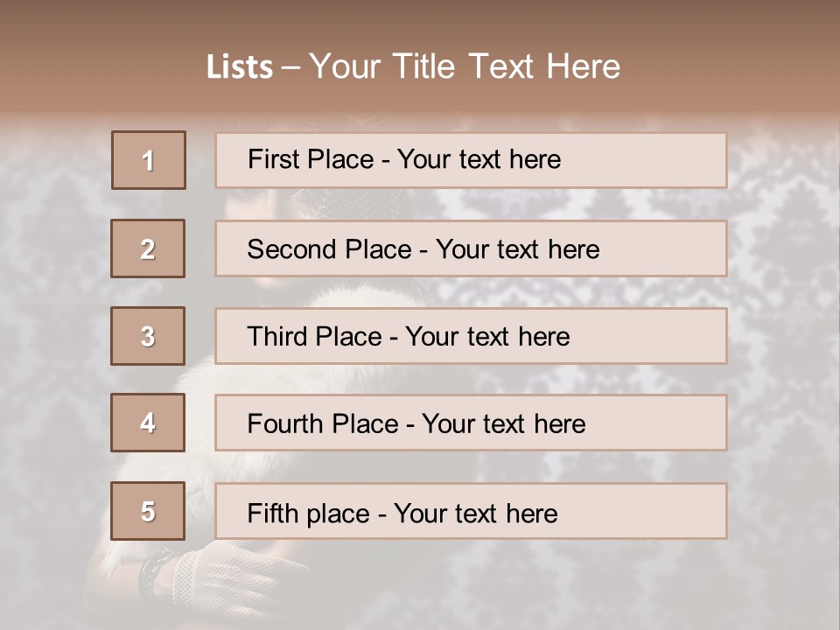
Task: Click the gloved hand in background photo
Action: click(x=235, y=581)
